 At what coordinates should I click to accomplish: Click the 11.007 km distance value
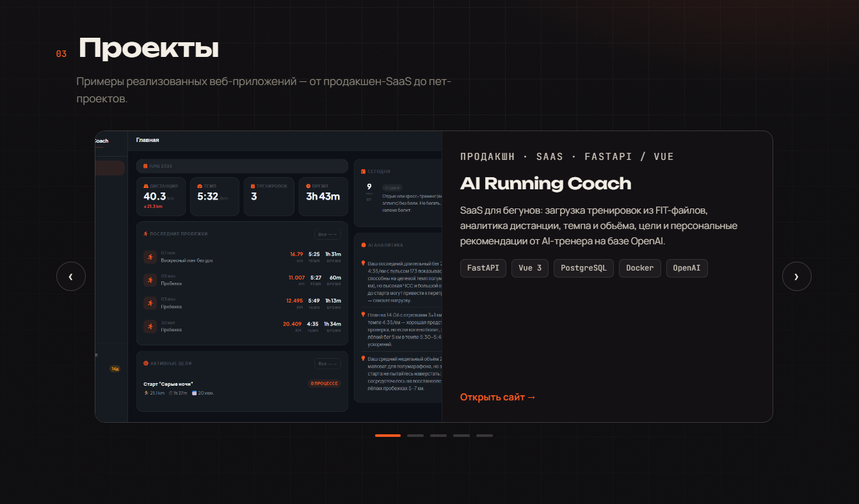click(x=297, y=278)
